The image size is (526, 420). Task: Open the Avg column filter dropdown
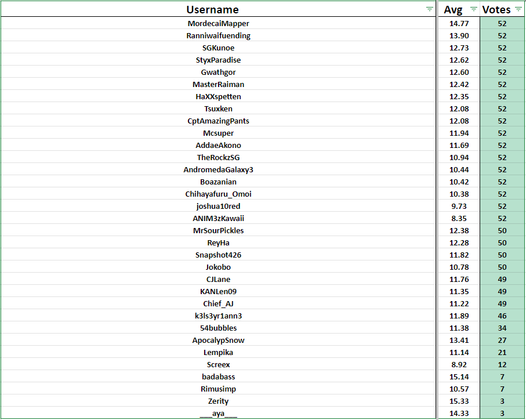point(473,9)
